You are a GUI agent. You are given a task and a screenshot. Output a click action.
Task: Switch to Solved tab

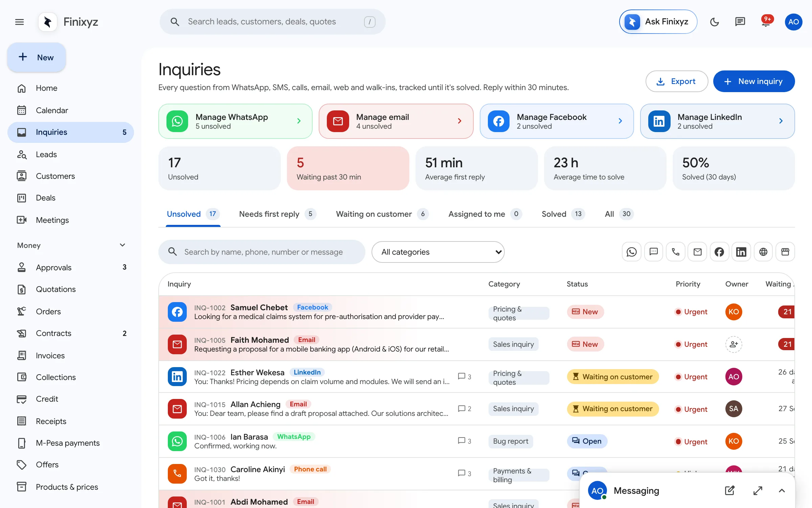click(x=563, y=214)
